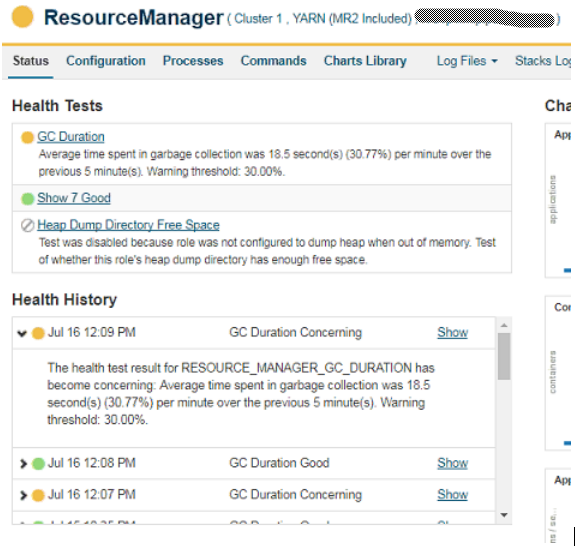Click the green status icon beside Show 7 Good

[x=28, y=199]
